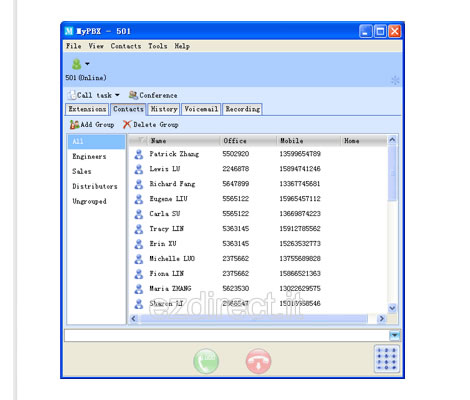Open the status dropdown arrow beside user icon
Image resolution: width=470 pixels, height=400 pixels.
(87, 64)
